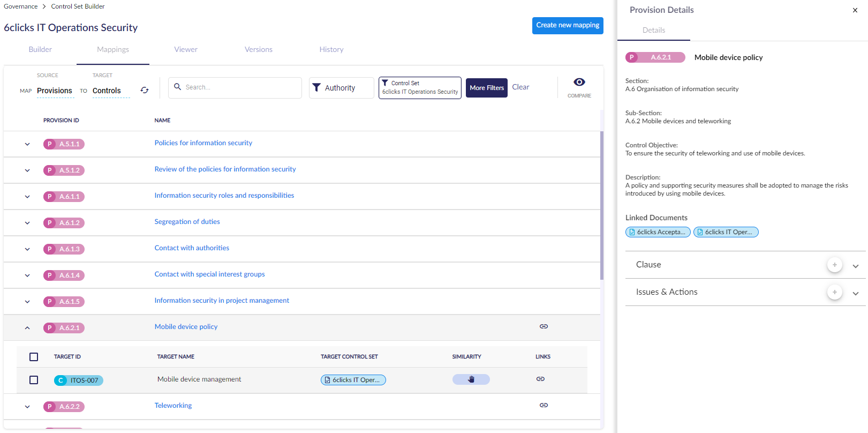868x433 pixels.
Task: Expand the A.5.1.1 provision row
Action: [x=27, y=144]
